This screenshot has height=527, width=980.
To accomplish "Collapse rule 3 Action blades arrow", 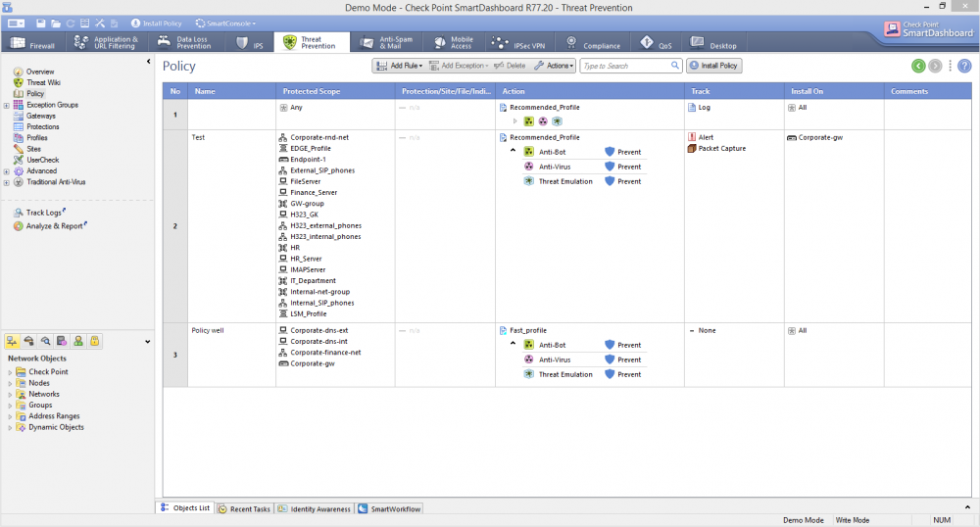I will point(514,344).
